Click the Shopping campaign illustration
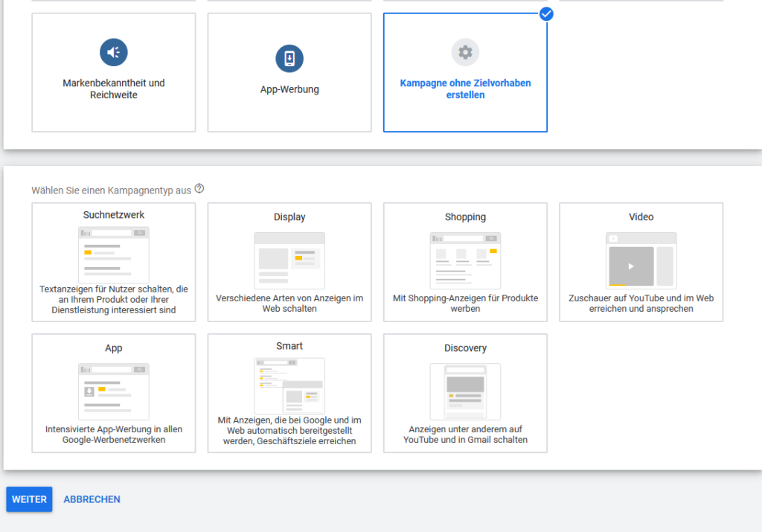 pyautogui.click(x=465, y=260)
